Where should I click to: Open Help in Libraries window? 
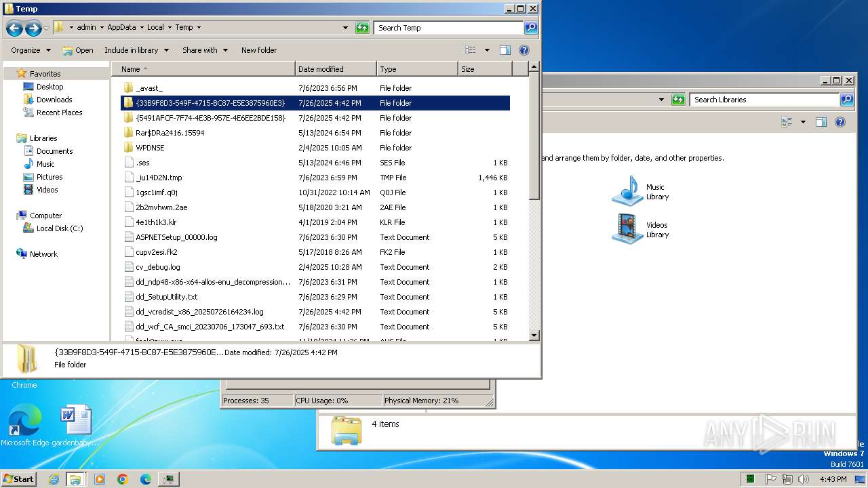(x=840, y=122)
